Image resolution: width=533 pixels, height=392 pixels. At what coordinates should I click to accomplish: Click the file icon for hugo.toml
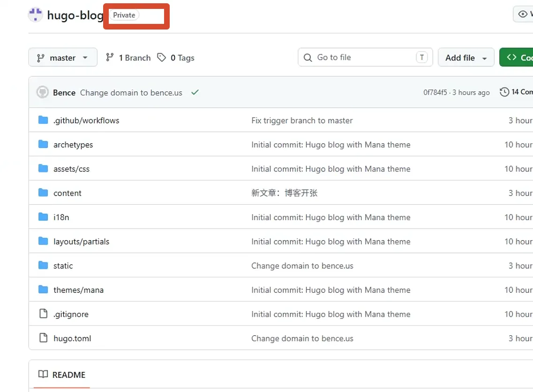[43, 338]
